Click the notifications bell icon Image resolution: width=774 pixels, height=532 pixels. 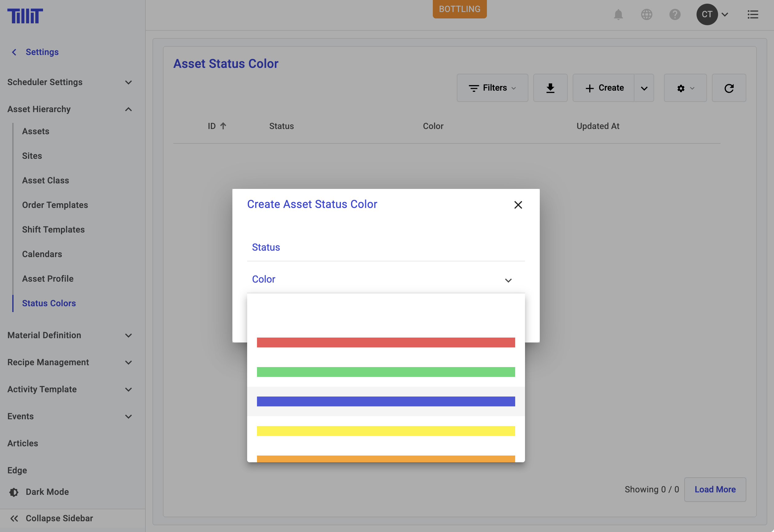click(618, 15)
